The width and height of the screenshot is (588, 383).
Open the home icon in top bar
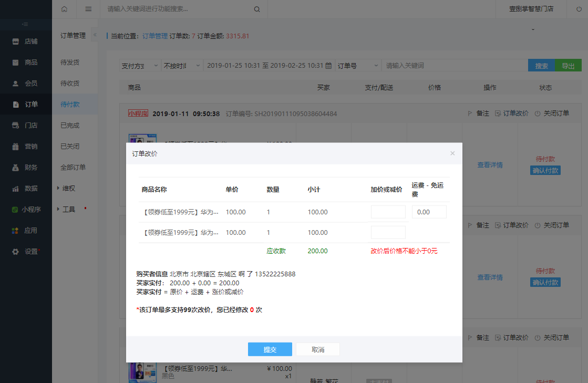(64, 9)
